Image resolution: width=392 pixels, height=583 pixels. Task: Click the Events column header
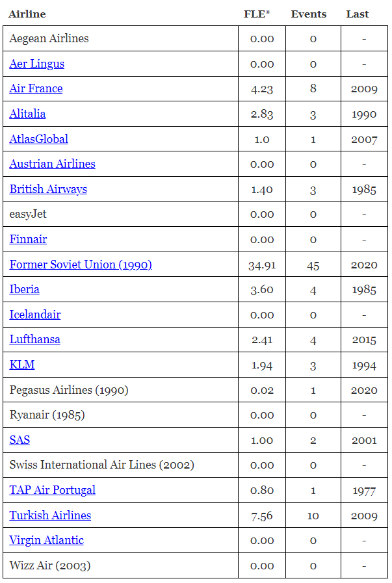pos(309,14)
